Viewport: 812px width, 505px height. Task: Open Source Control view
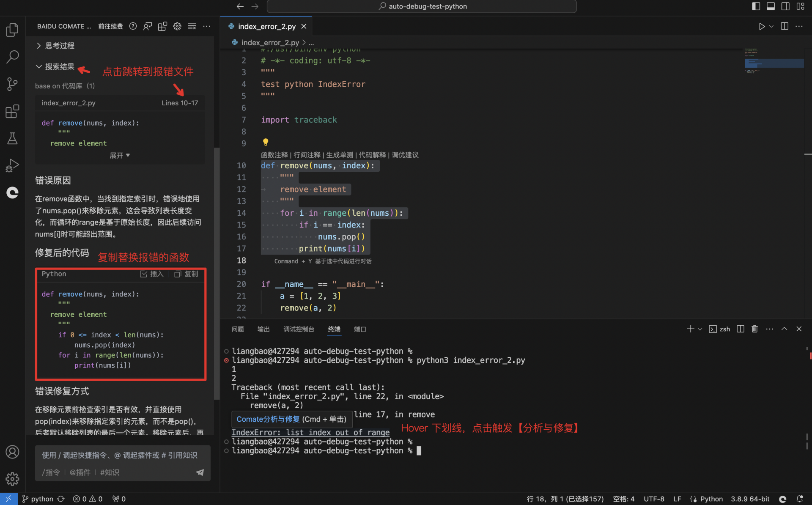[12, 84]
